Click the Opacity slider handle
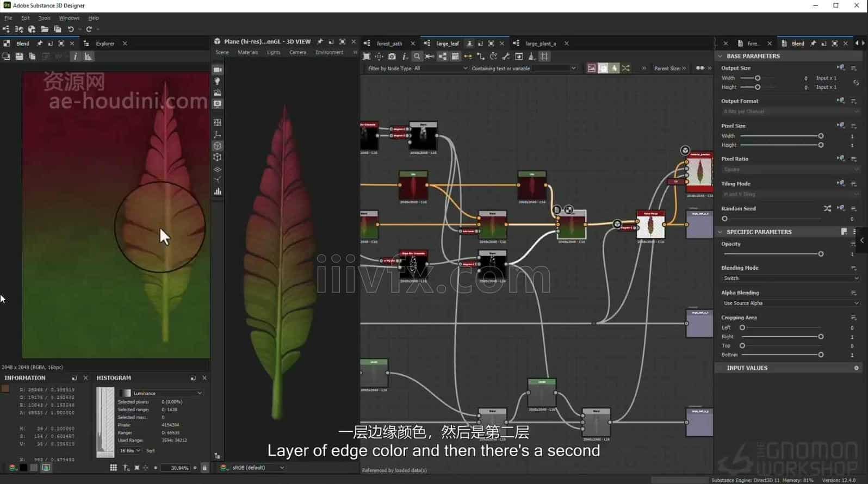Image resolution: width=868 pixels, height=484 pixels. tap(821, 254)
